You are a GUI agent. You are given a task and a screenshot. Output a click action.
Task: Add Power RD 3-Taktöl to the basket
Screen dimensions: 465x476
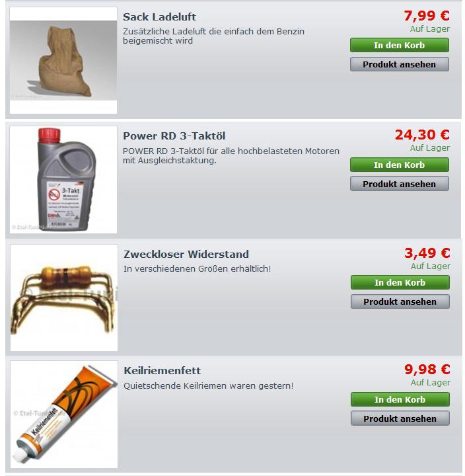click(399, 165)
